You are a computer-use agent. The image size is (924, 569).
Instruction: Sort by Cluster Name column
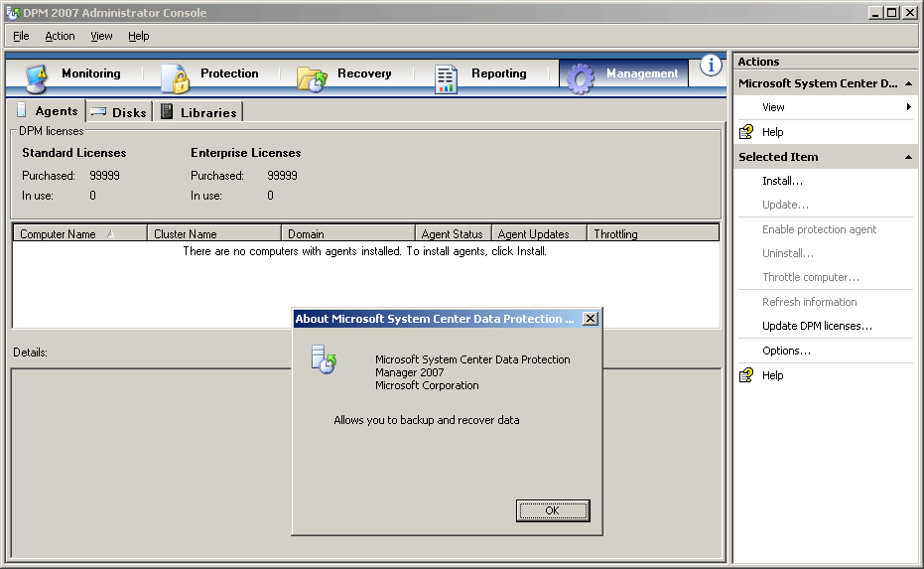(x=214, y=233)
